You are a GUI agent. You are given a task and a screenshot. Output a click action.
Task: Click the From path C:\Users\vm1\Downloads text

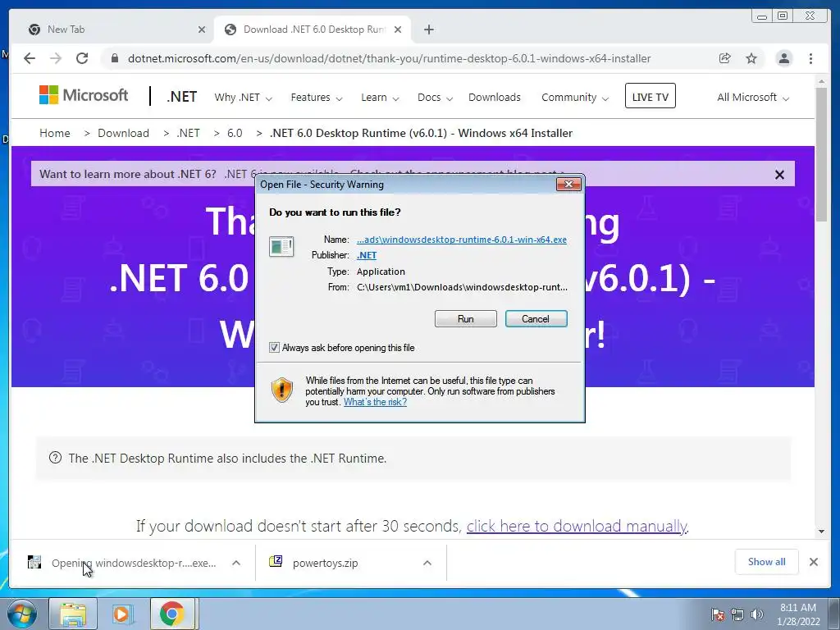click(x=462, y=287)
